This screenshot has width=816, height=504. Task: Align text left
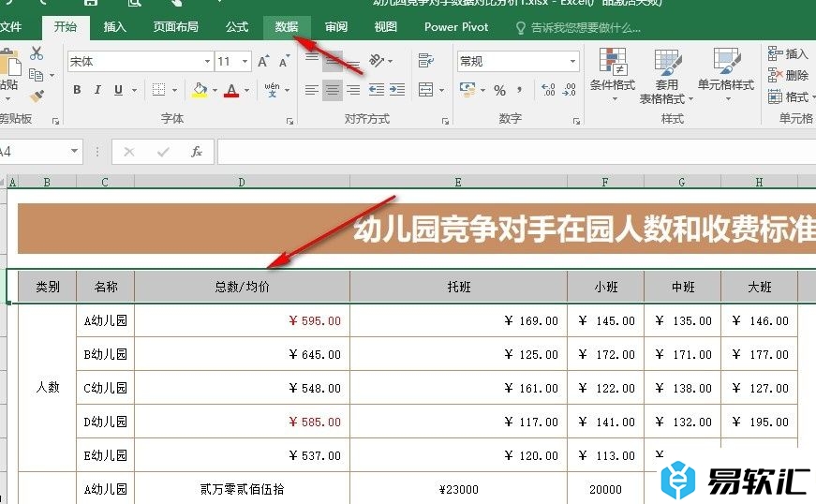312,90
